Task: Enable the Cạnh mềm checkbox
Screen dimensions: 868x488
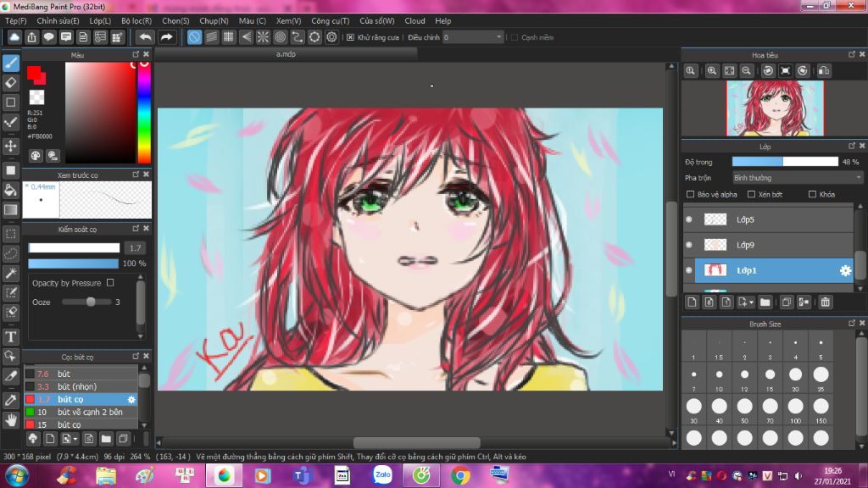Action: click(515, 37)
